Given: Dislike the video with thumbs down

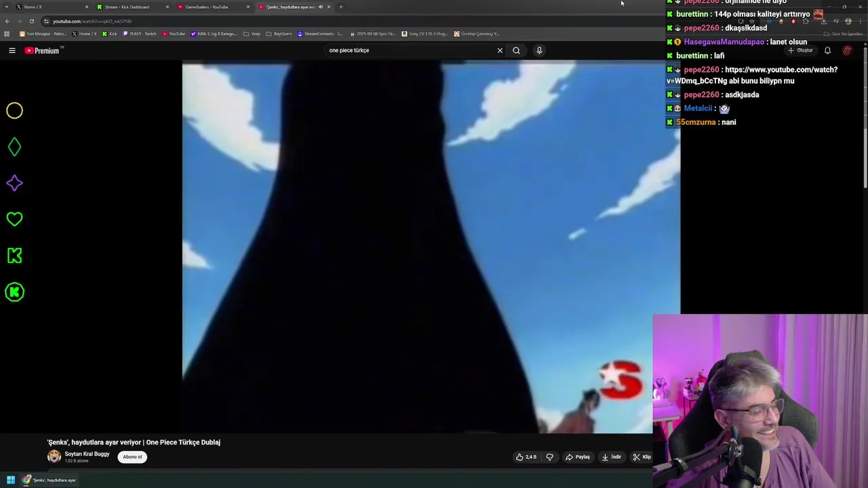Looking at the screenshot, I should [550, 457].
